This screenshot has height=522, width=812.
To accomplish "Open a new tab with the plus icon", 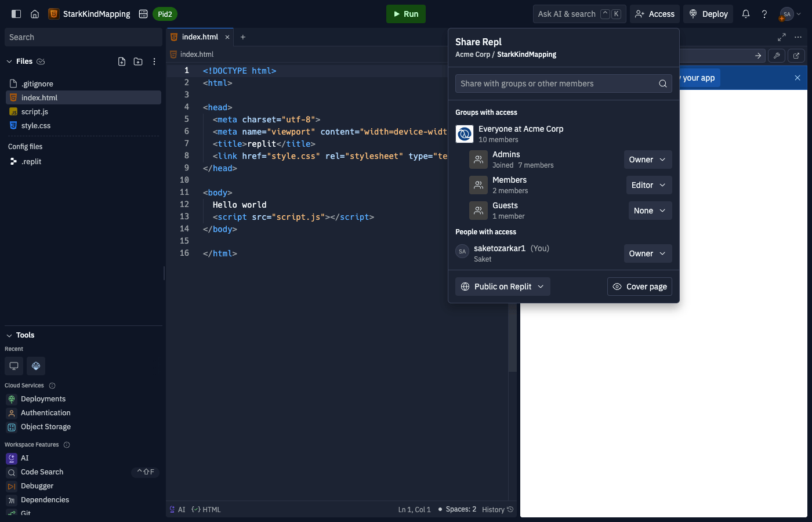I will (243, 37).
